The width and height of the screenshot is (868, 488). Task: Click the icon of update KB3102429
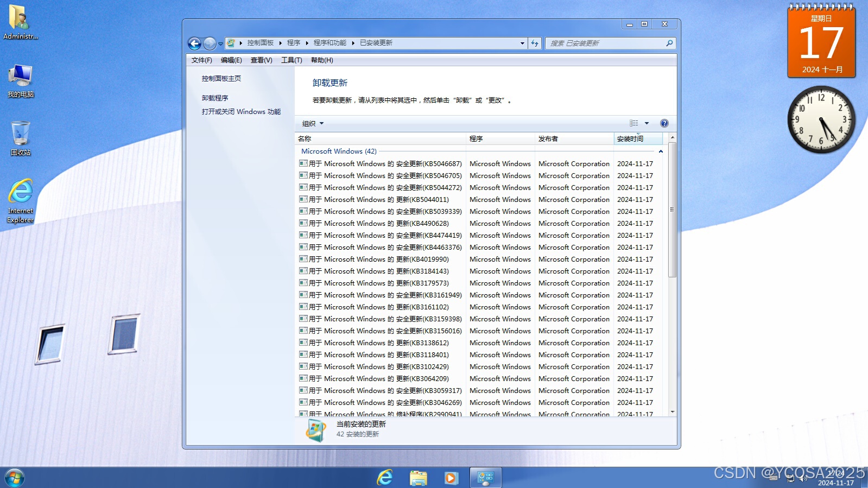[303, 366]
